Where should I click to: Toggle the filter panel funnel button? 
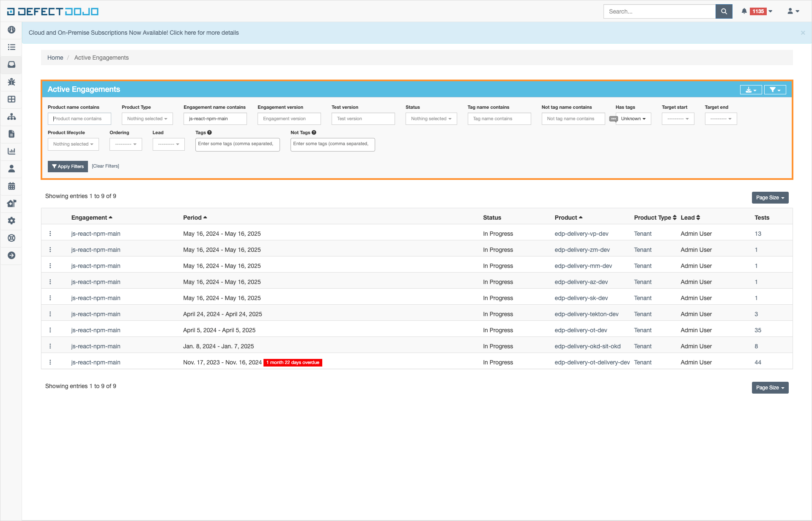[775, 90]
